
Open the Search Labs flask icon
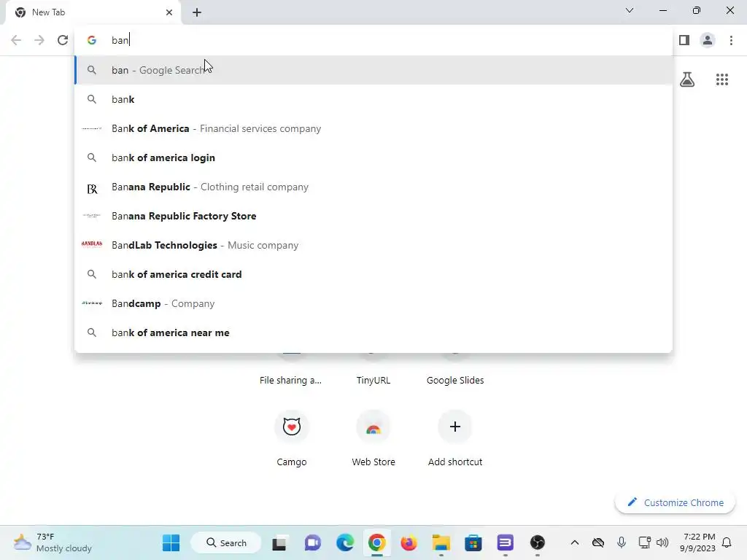tap(687, 79)
